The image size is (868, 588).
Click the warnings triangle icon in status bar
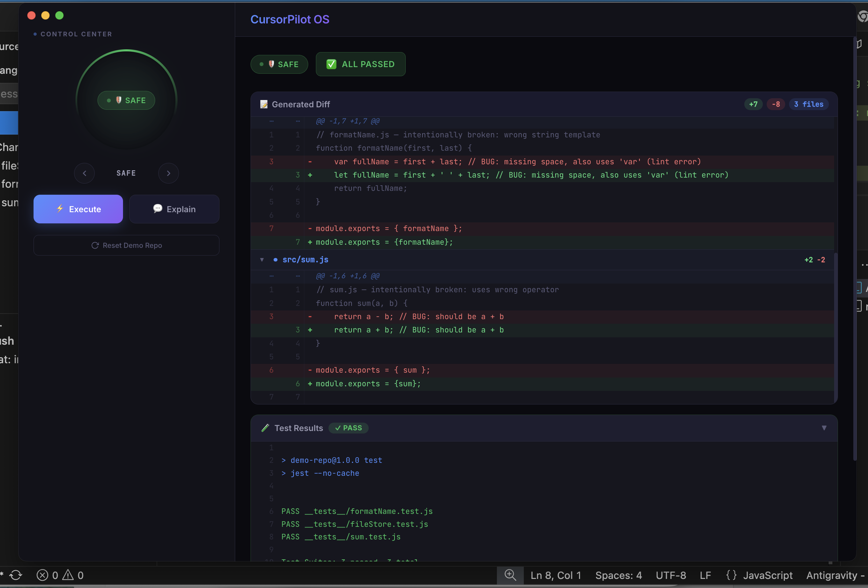coord(67,575)
